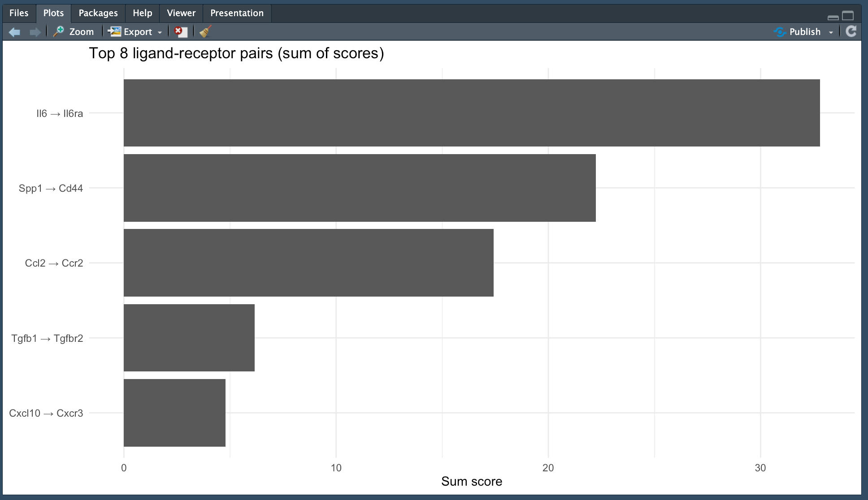Refresh the current plot

click(x=851, y=31)
